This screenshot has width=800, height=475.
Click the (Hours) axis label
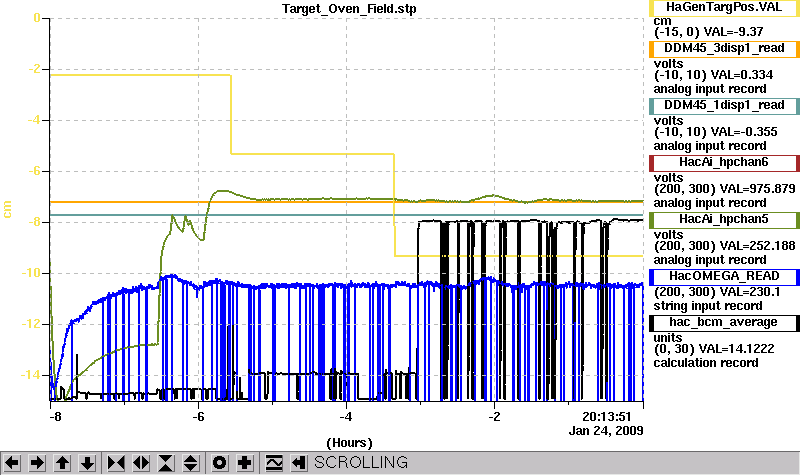pyautogui.click(x=349, y=443)
